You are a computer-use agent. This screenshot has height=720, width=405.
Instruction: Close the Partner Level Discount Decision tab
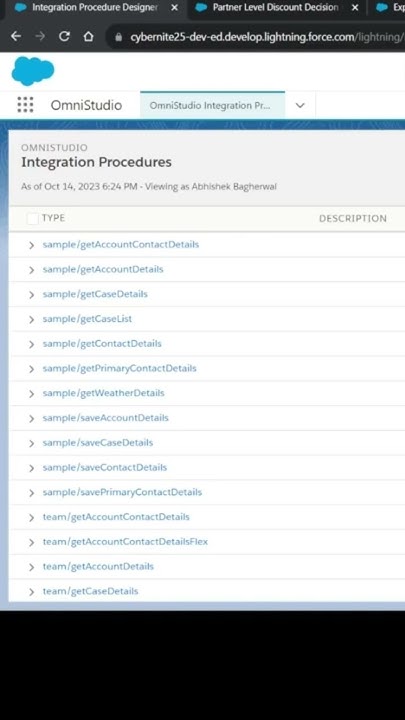tap(355, 8)
